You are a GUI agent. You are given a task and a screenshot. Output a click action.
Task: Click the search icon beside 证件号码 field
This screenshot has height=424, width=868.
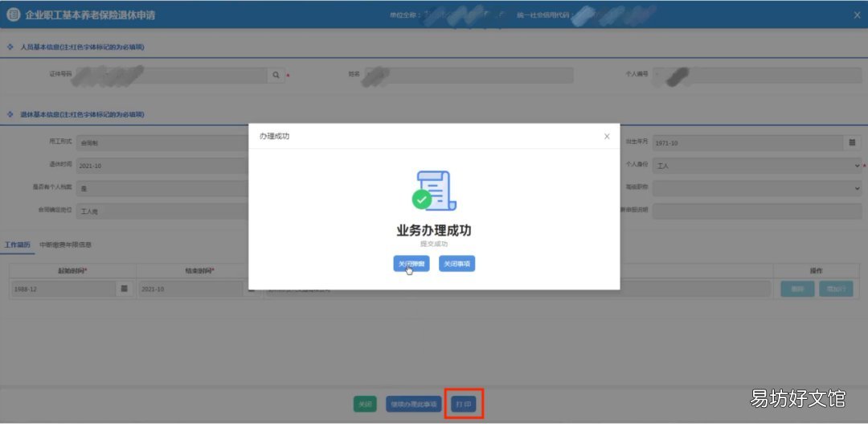276,75
